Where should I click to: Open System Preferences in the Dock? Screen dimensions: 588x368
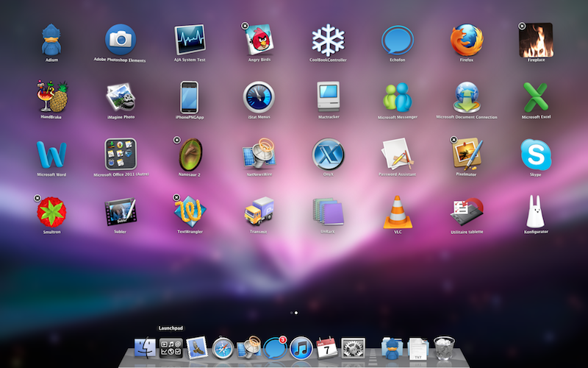[x=354, y=347]
